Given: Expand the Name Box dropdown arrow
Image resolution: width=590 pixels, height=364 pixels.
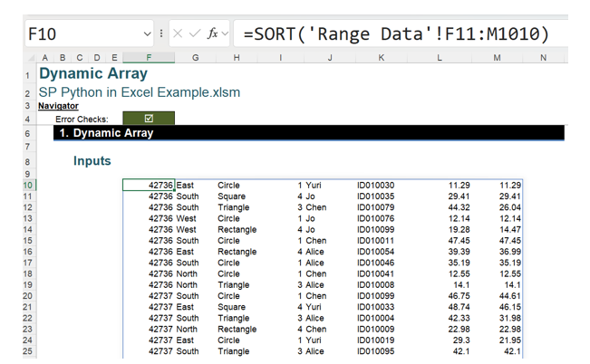Looking at the screenshot, I should pos(147,34).
